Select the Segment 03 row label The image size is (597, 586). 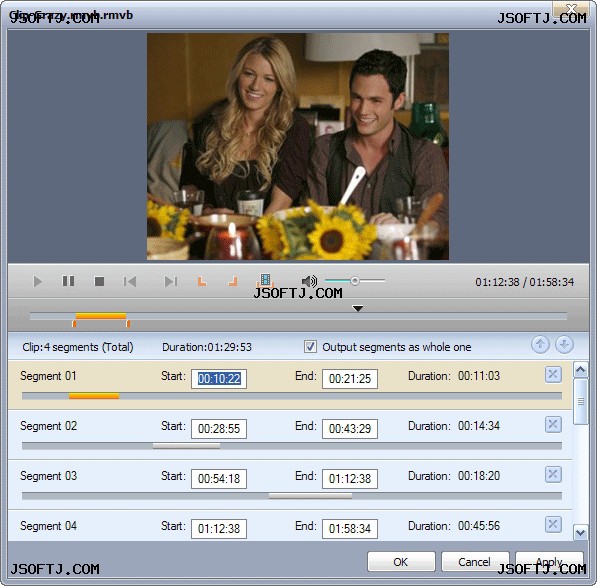48,476
